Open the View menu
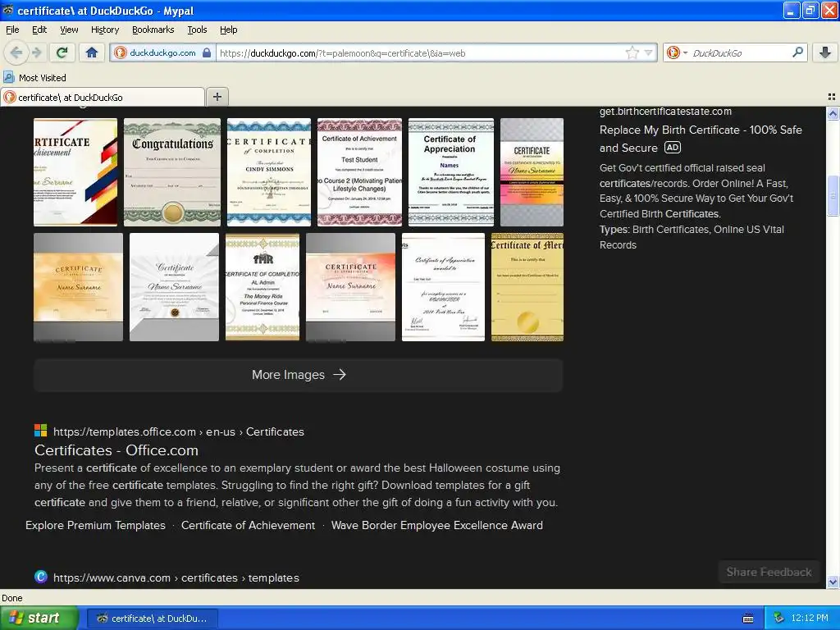 coord(69,30)
